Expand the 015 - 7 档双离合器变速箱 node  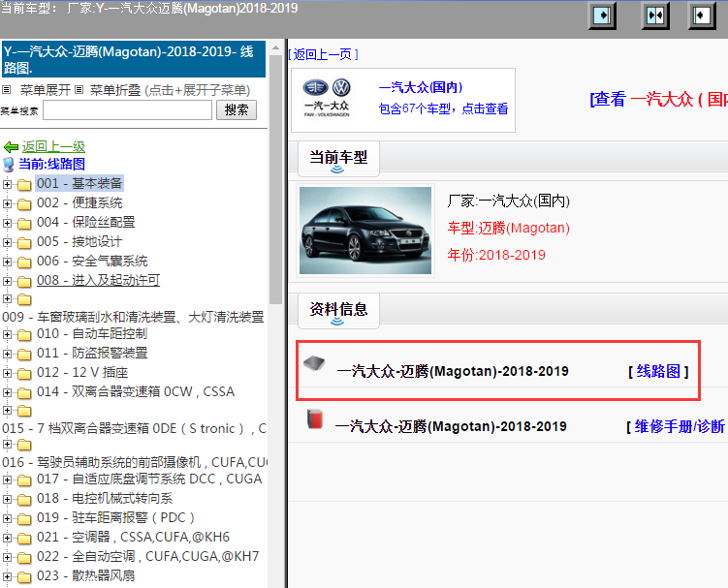[x=7, y=411]
